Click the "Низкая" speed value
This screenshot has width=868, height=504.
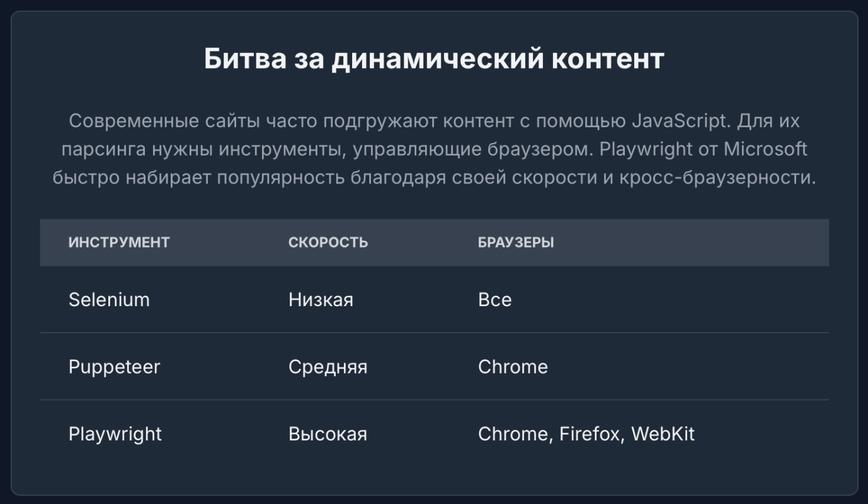[321, 299]
